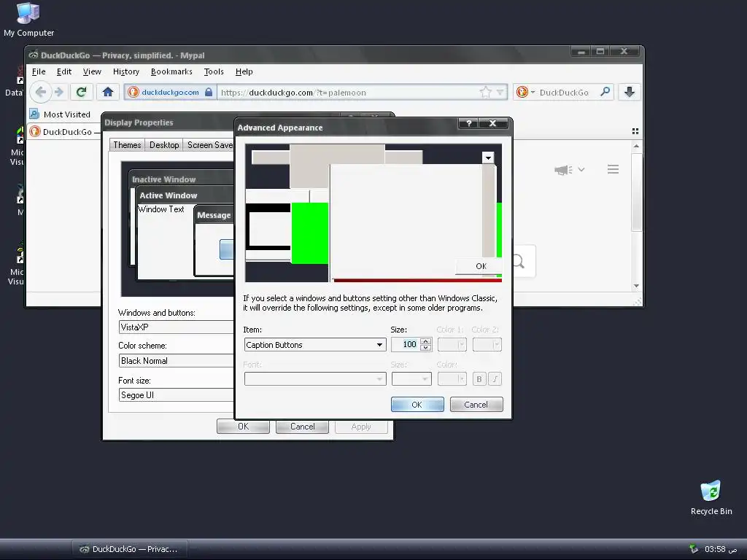Viewport: 747px width, 560px height.
Task: Click the megaphone icon on DuckDuckGo page
Action: tap(563, 169)
